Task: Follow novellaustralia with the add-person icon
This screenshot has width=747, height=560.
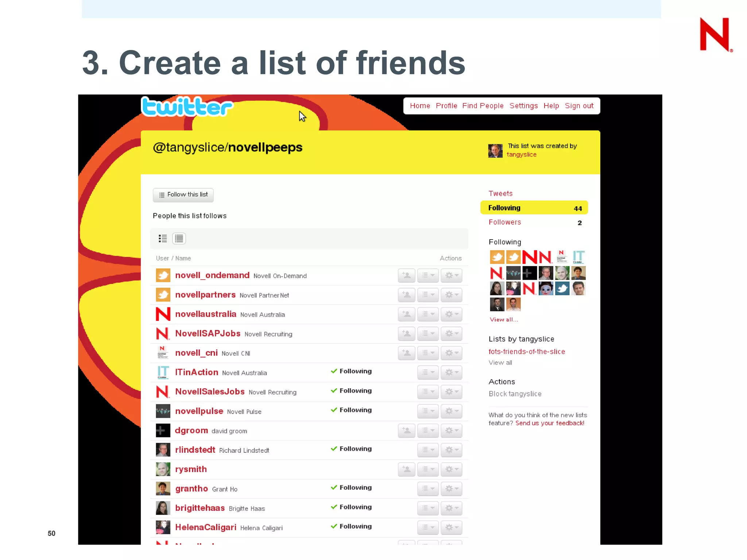Action: (406, 314)
